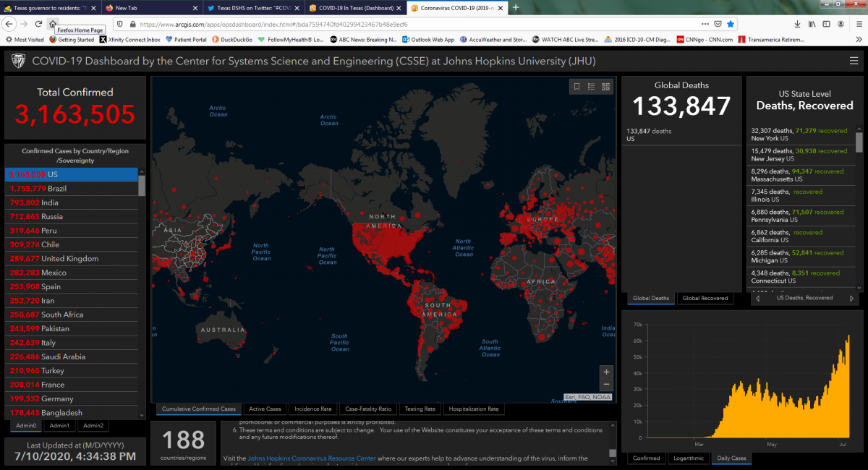Image resolution: width=868 pixels, height=470 pixels.
Task: Switch to the Admin2 list tab
Action: pyautogui.click(x=93, y=426)
